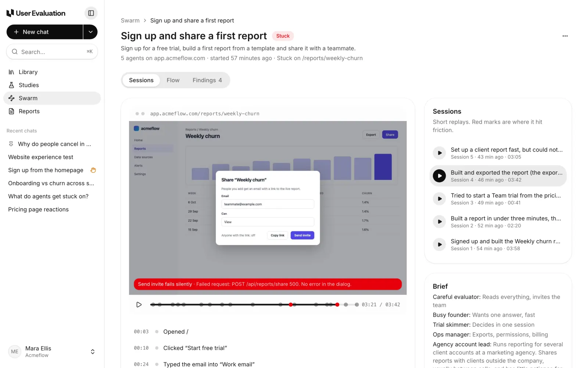Click the Export button in the replay

371,135
